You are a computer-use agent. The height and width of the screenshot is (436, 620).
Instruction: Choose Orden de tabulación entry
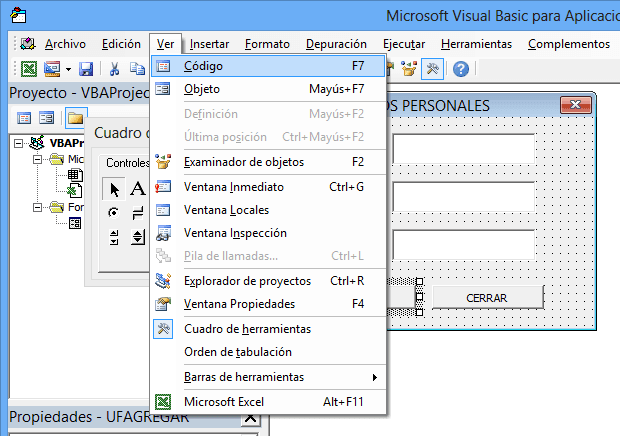click(268, 352)
